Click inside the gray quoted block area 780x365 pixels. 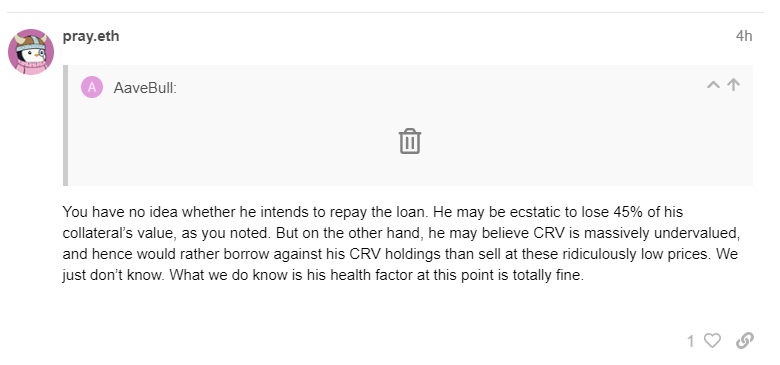(410, 125)
